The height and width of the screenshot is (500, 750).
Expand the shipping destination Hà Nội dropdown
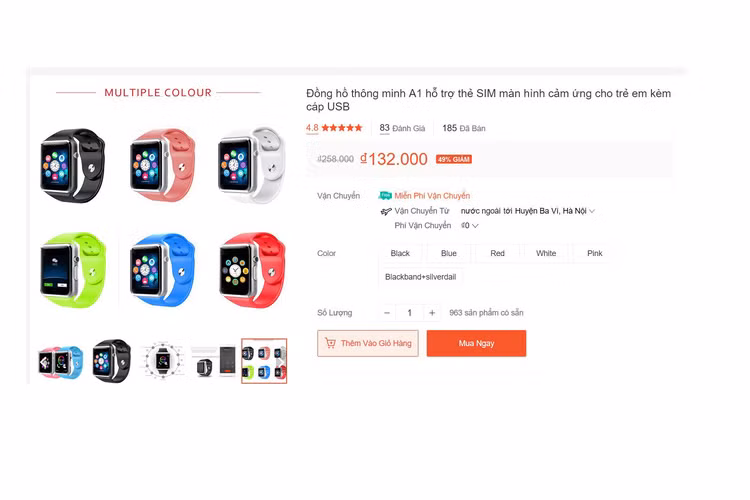click(592, 211)
